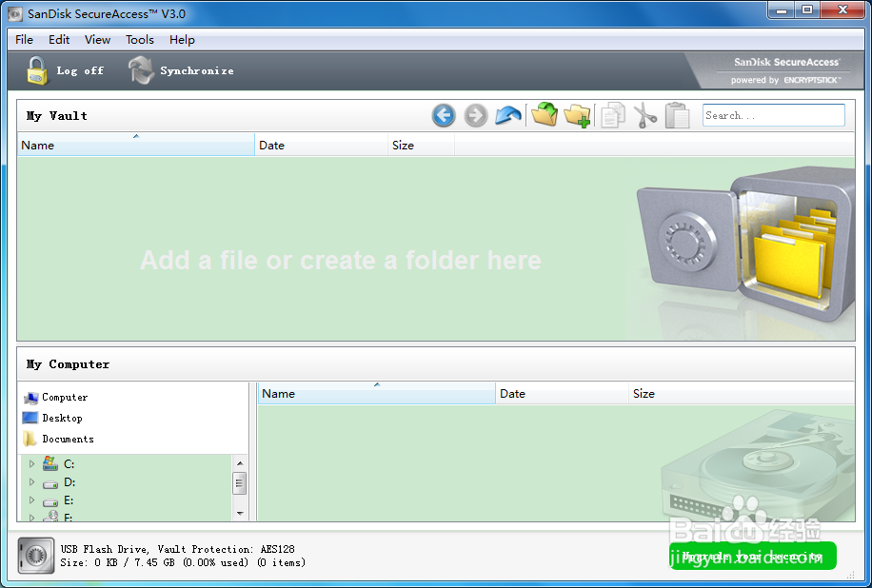
Task: Select Desktop in the My Computer panel
Action: tap(52, 418)
